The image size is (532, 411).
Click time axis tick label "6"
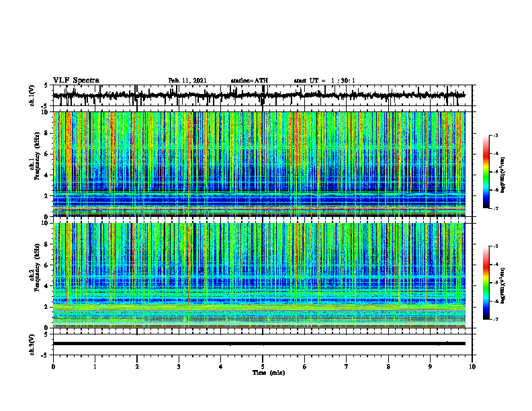tap(305, 367)
